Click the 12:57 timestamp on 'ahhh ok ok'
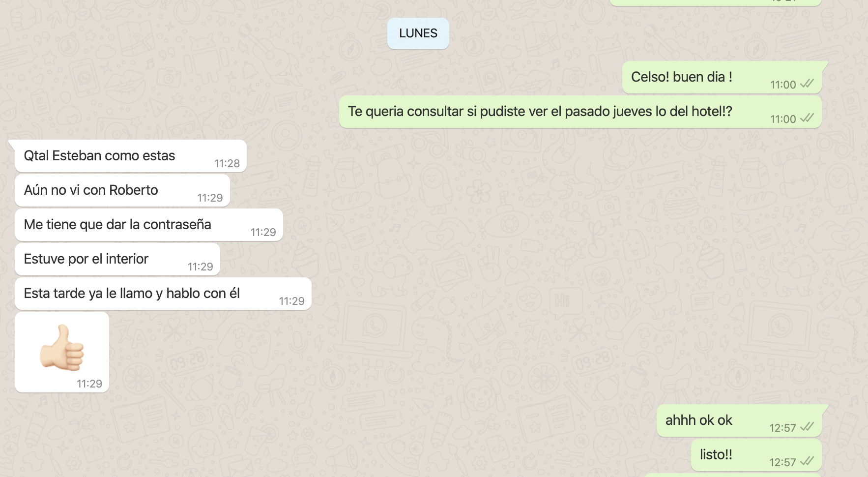Image resolution: width=868 pixels, height=477 pixels. click(x=782, y=428)
